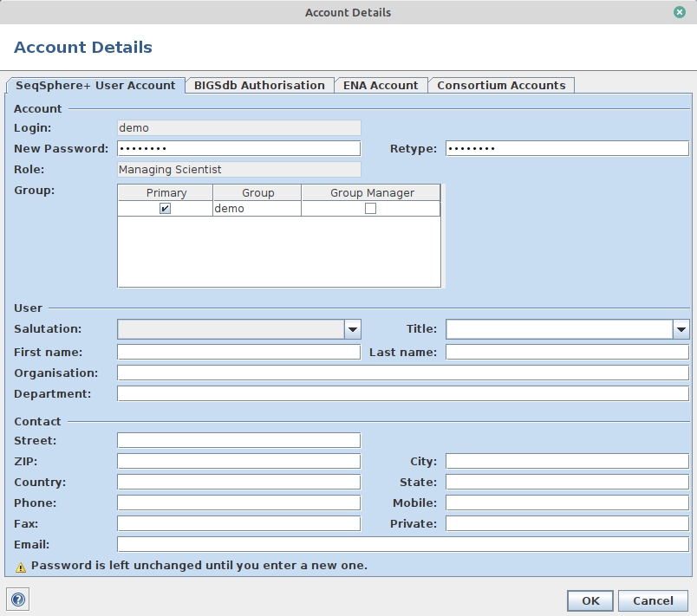Go to SeqSphere+ User Account tab

95,85
